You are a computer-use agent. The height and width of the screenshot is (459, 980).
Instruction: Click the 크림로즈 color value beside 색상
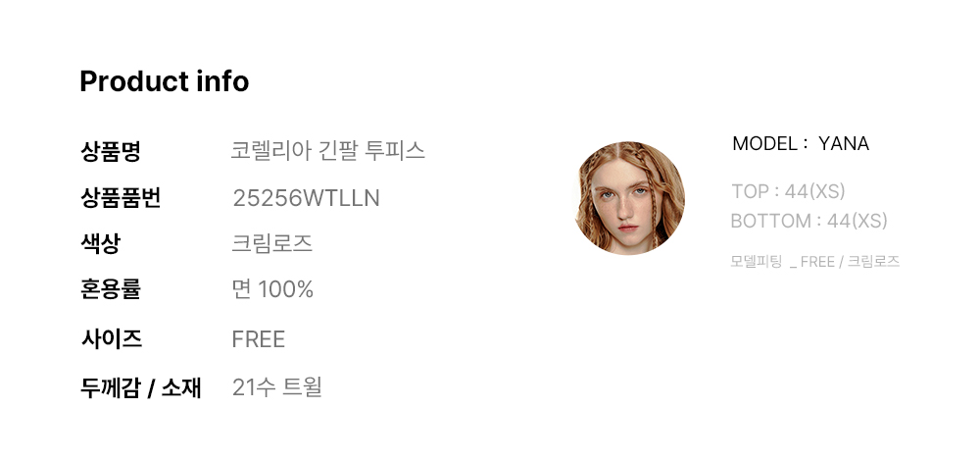[271, 243]
